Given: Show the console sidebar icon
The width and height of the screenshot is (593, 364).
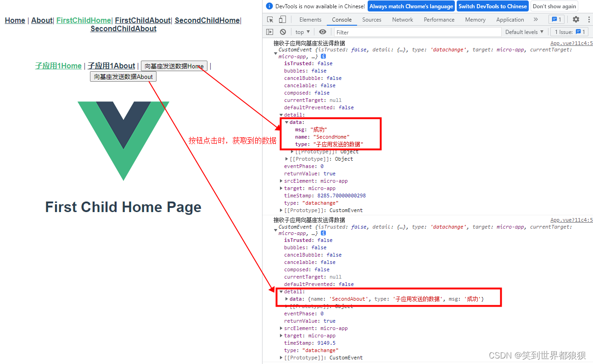Looking at the screenshot, I should point(270,32).
